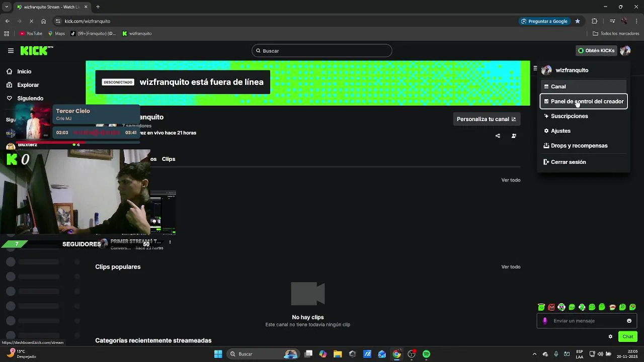The image size is (644, 362).
Task: Open the emoji picker in chat input
Action: [629, 321]
